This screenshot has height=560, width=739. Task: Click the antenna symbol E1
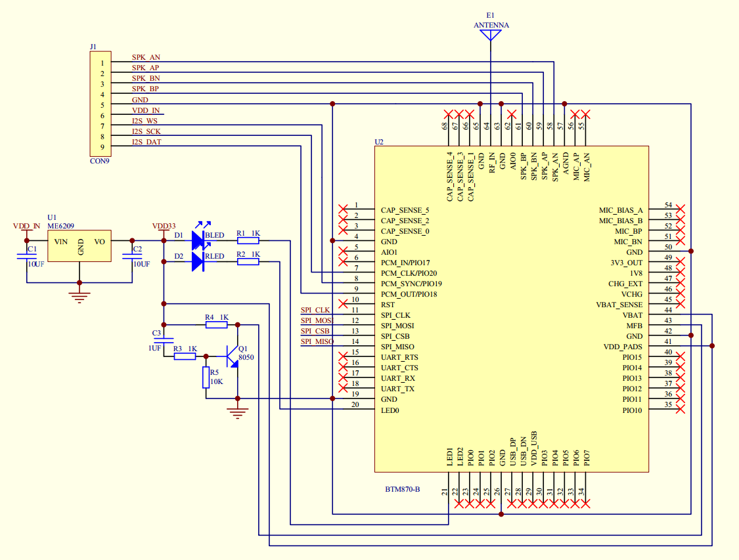[490, 35]
